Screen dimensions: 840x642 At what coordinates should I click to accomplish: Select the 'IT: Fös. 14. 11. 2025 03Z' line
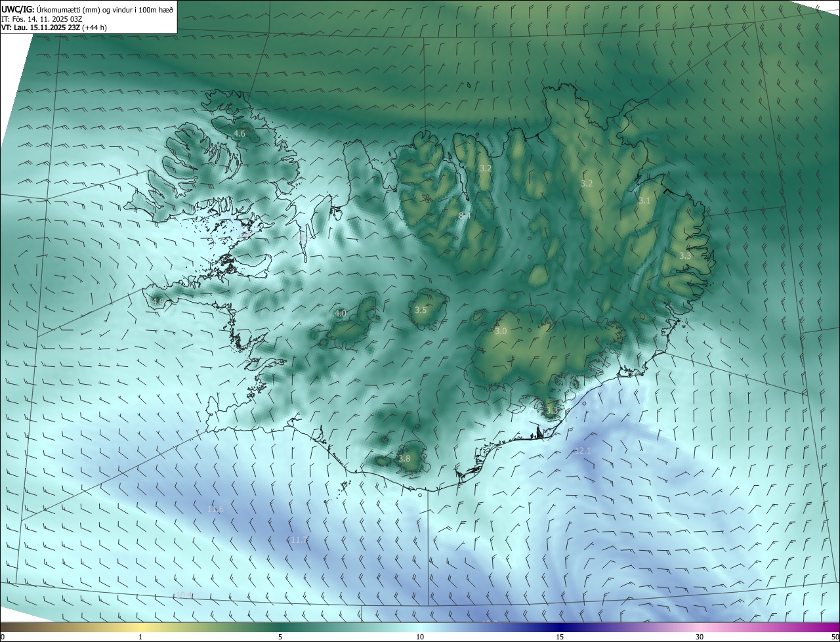(42, 18)
